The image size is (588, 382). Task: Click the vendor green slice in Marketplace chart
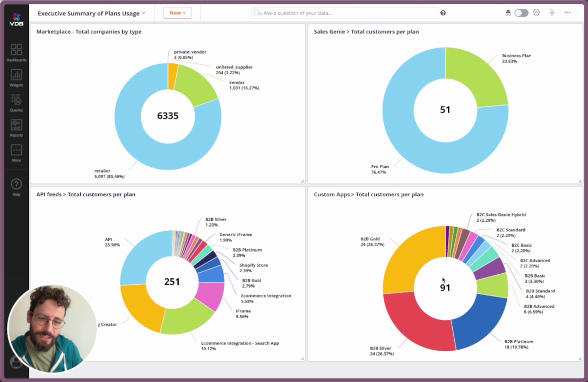pos(195,85)
